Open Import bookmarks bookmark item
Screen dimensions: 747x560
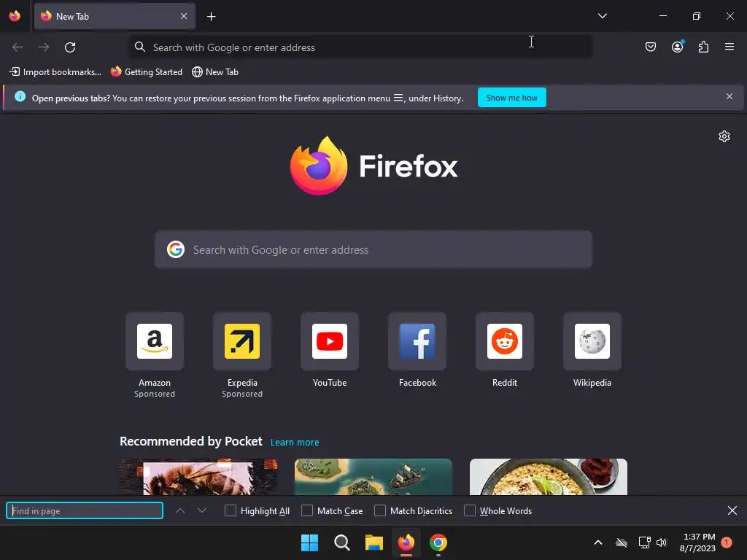click(x=55, y=72)
